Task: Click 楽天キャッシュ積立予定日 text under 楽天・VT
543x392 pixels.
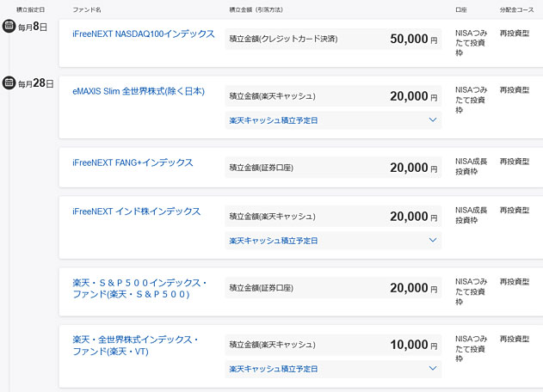Action: point(274,369)
